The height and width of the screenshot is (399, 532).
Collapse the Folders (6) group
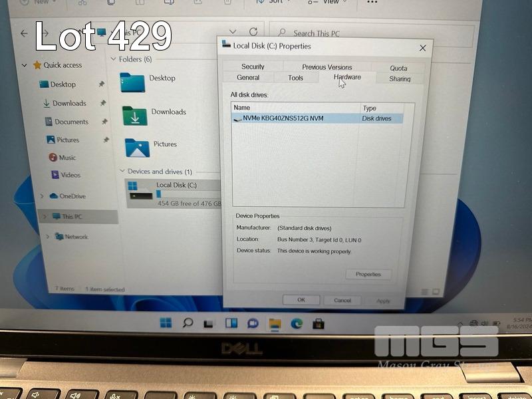113,59
